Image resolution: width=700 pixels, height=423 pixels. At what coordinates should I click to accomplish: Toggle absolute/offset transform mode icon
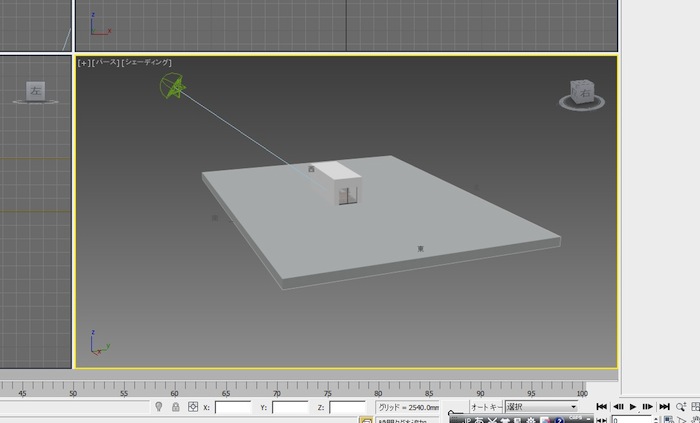click(x=192, y=407)
